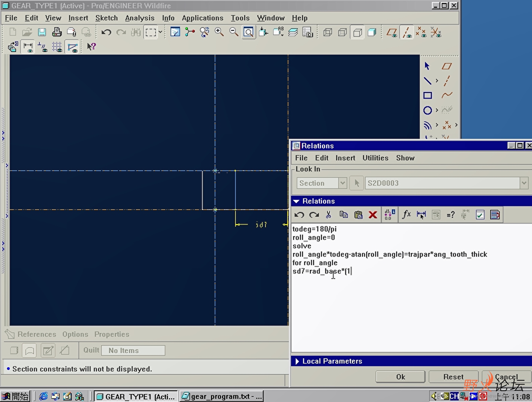Collapse the Relations section triangle

(296, 201)
